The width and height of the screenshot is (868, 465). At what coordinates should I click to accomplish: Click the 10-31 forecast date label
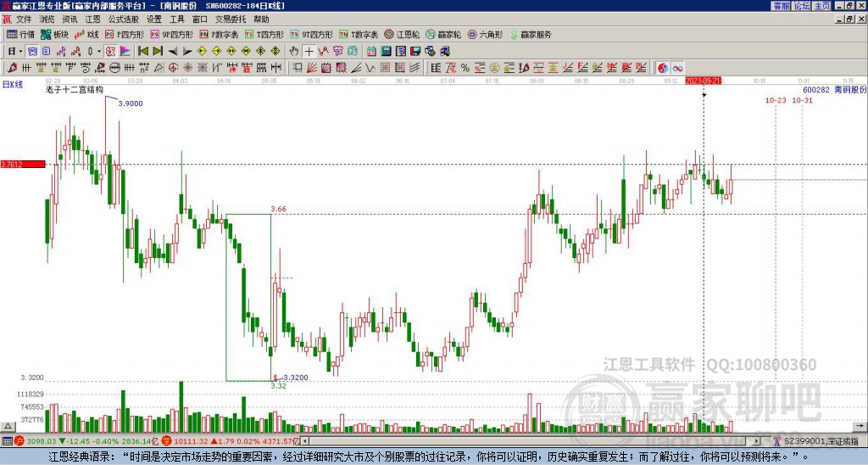tap(802, 100)
